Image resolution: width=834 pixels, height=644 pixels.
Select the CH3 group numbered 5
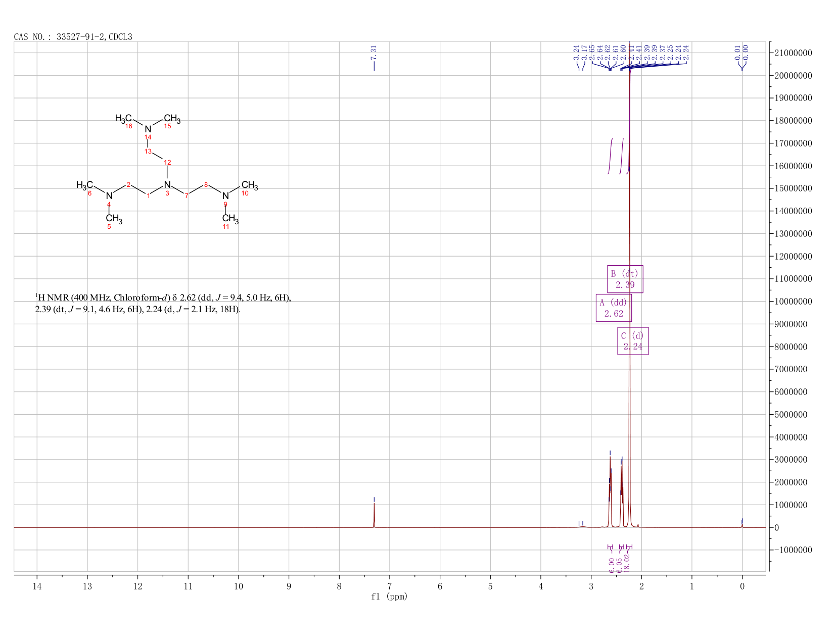coord(114,219)
